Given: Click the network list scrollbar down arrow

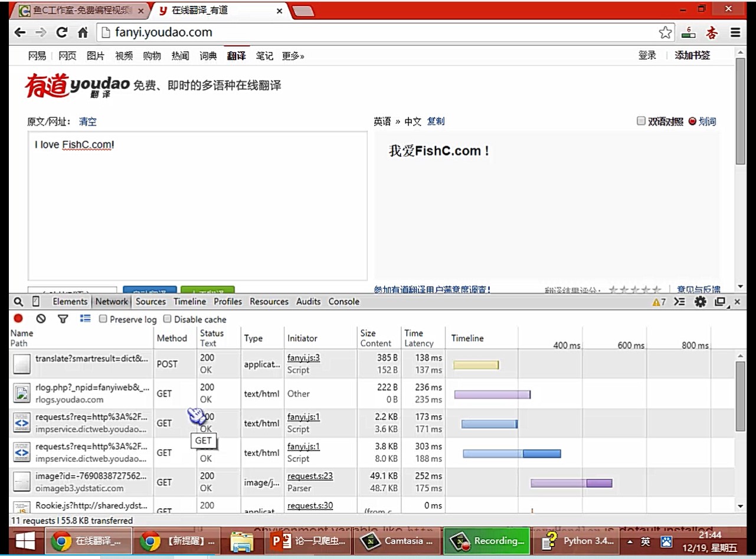Looking at the screenshot, I should [x=741, y=506].
